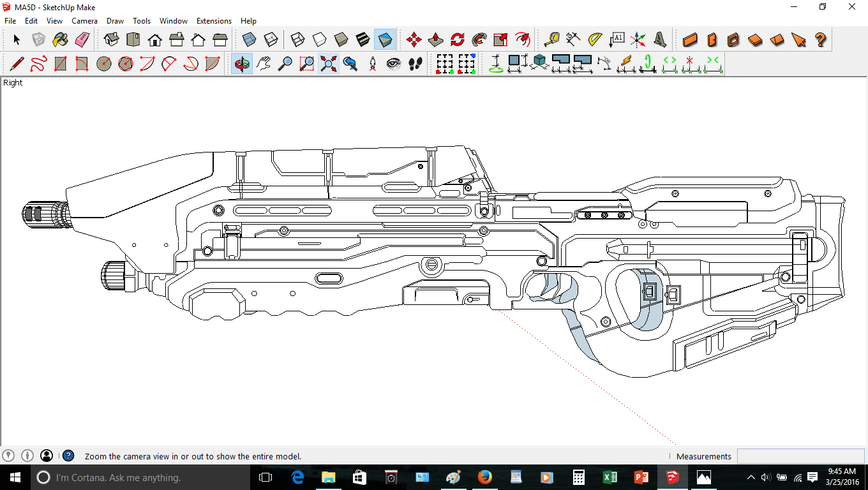Select the Push/Pull tool
The height and width of the screenshot is (490, 868).
pos(436,40)
